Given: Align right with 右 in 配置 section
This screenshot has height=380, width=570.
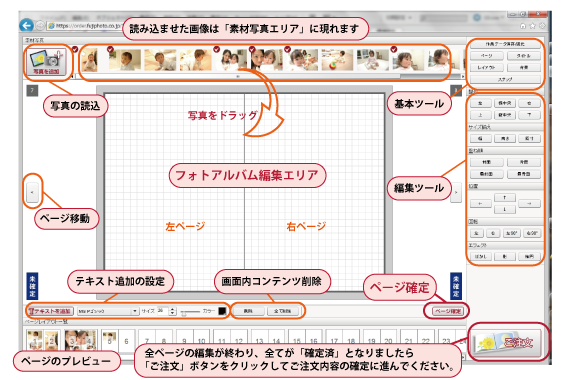Looking at the screenshot, I should (529, 103).
